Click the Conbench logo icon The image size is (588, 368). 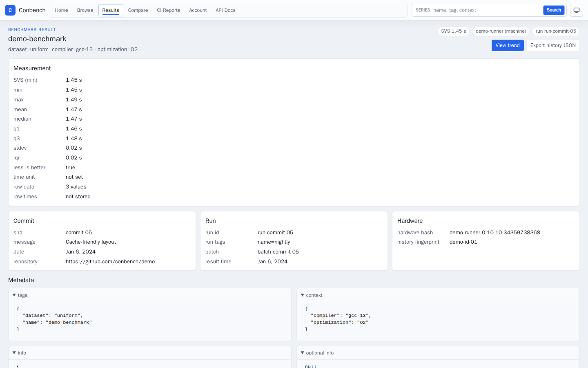pos(10,10)
